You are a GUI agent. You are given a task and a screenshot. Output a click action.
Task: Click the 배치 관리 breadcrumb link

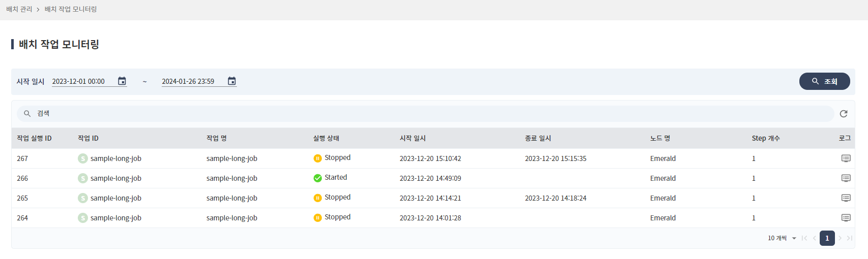pos(19,9)
